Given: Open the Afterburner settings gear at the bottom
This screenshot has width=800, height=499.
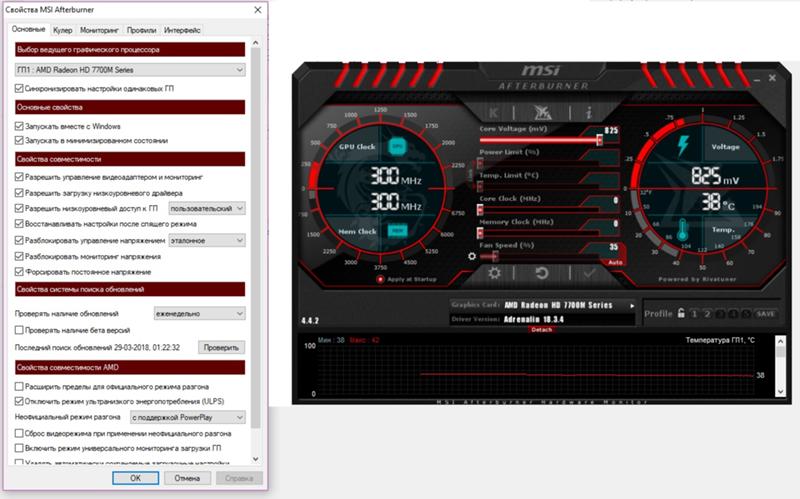Looking at the screenshot, I should (494, 273).
